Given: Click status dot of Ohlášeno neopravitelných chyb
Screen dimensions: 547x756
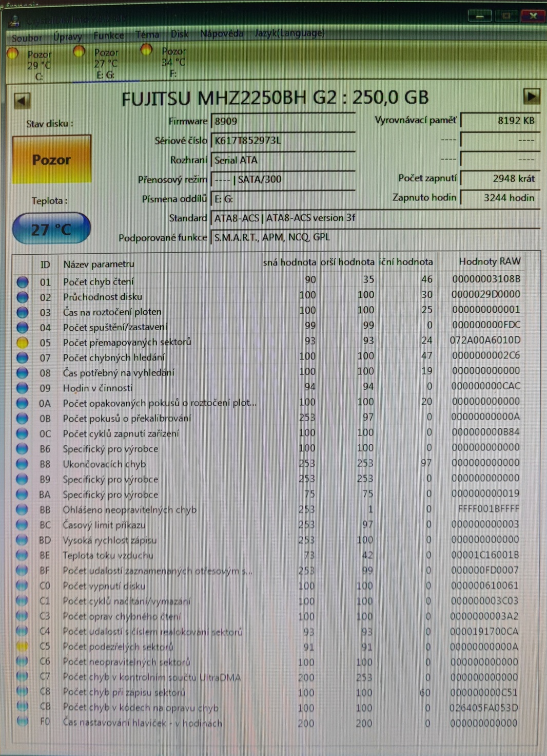Looking at the screenshot, I should (x=22, y=509).
